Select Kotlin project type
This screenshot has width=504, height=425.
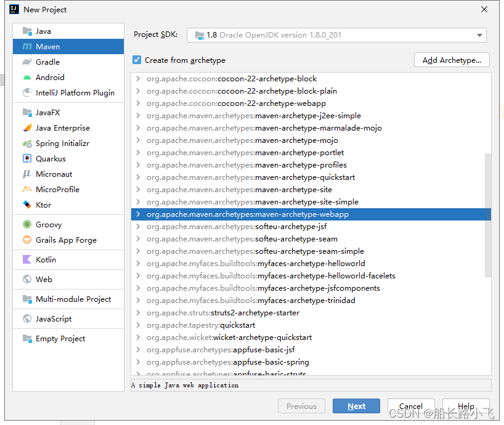[x=68, y=259]
